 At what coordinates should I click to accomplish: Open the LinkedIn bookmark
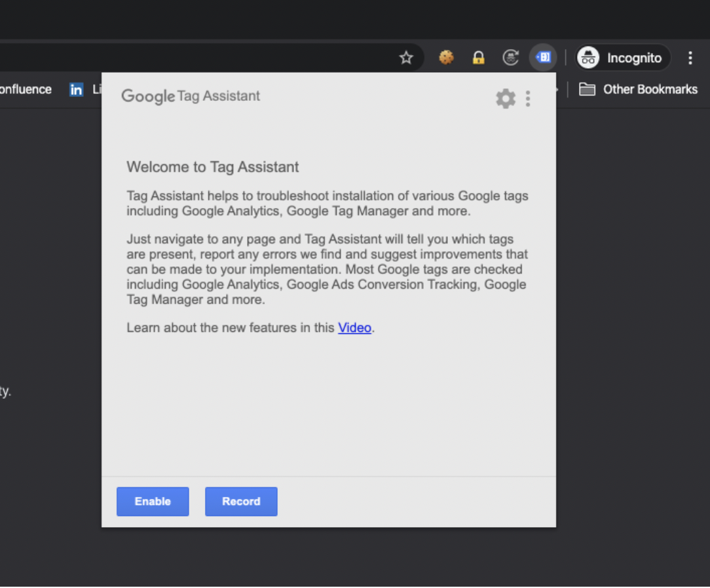pos(84,90)
